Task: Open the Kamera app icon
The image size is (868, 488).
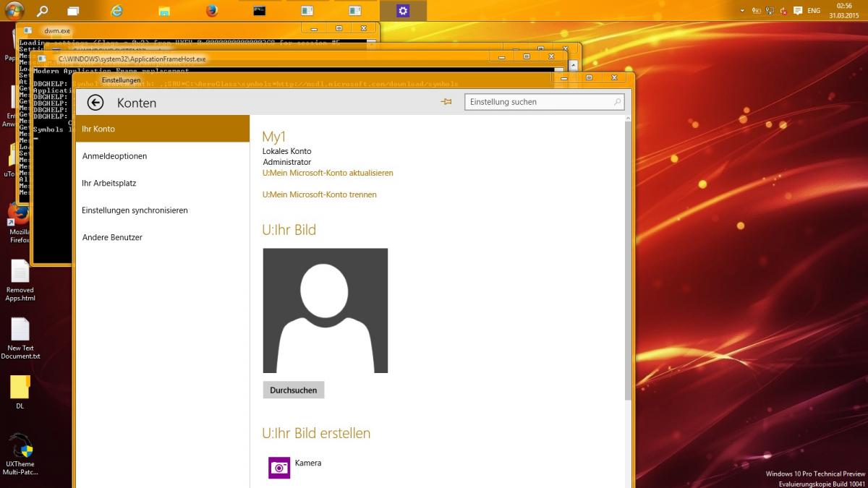Action: [x=279, y=468]
